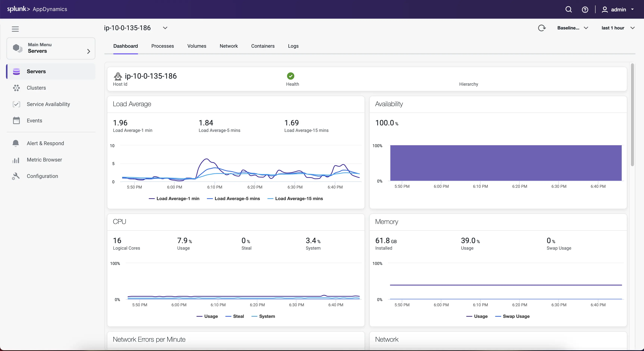This screenshot has height=351, width=644.
Task: Select the Servers icon in the sidebar
Action: click(x=16, y=72)
